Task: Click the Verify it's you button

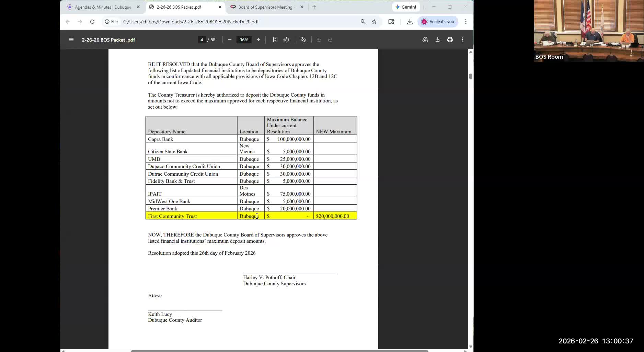Action: [438, 22]
